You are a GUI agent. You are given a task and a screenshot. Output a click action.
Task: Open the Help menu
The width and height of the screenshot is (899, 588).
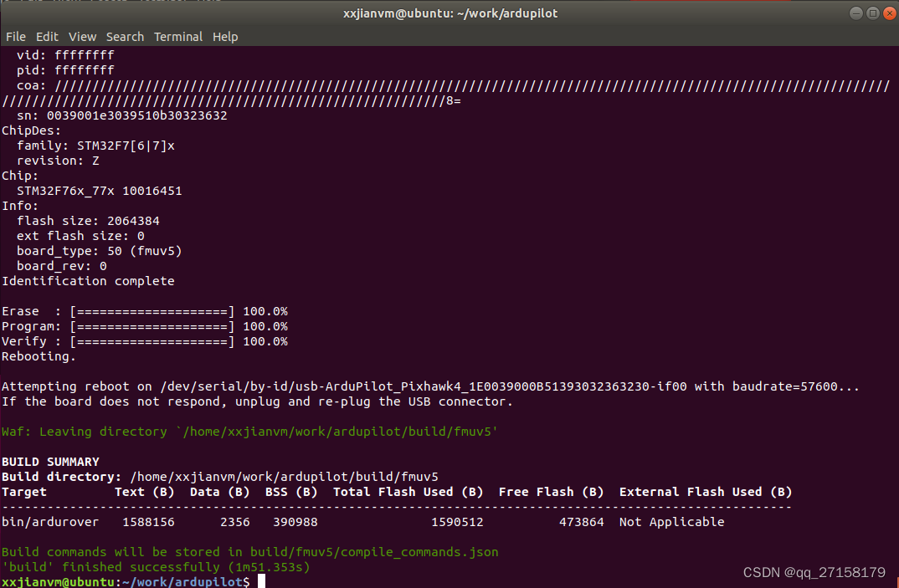click(x=225, y=37)
